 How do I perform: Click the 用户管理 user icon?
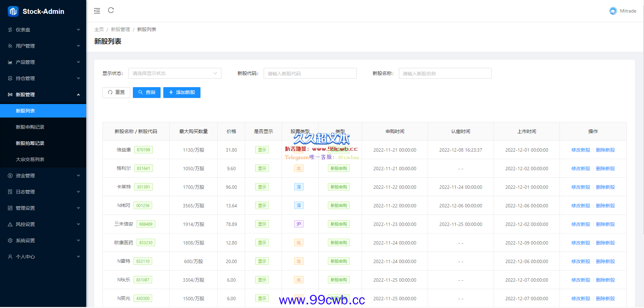coord(10,46)
